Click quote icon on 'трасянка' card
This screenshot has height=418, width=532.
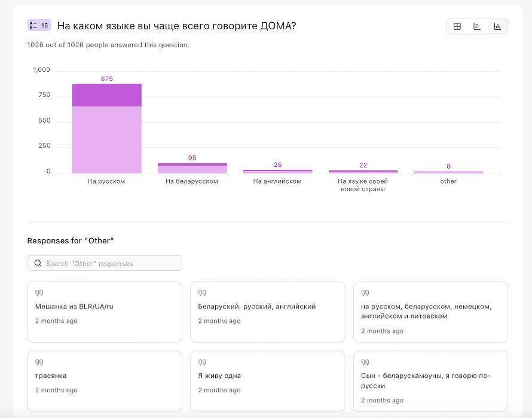point(39,362)
